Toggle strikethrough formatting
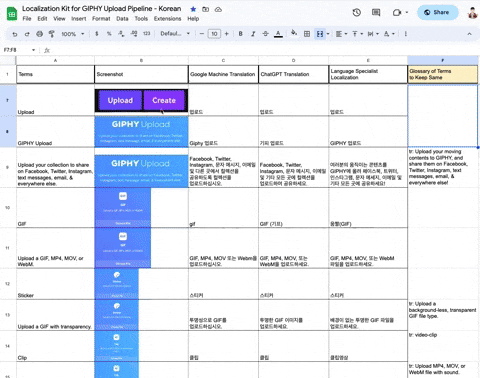 tap(265, 34)
